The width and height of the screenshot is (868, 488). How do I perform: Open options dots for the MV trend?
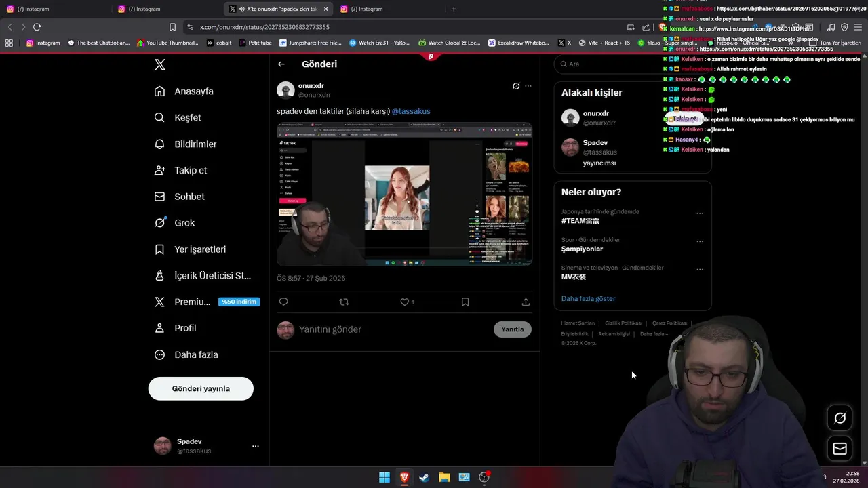[x=700, y=269]
